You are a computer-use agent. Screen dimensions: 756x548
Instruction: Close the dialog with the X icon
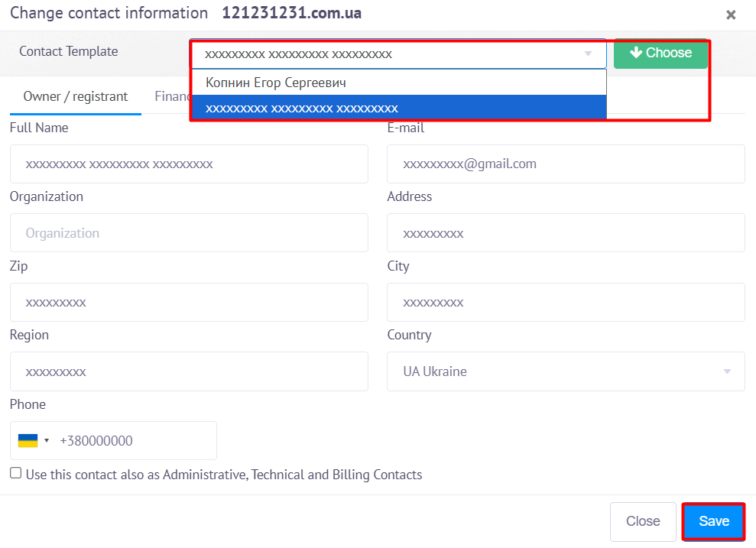click(x=731, y=15)
